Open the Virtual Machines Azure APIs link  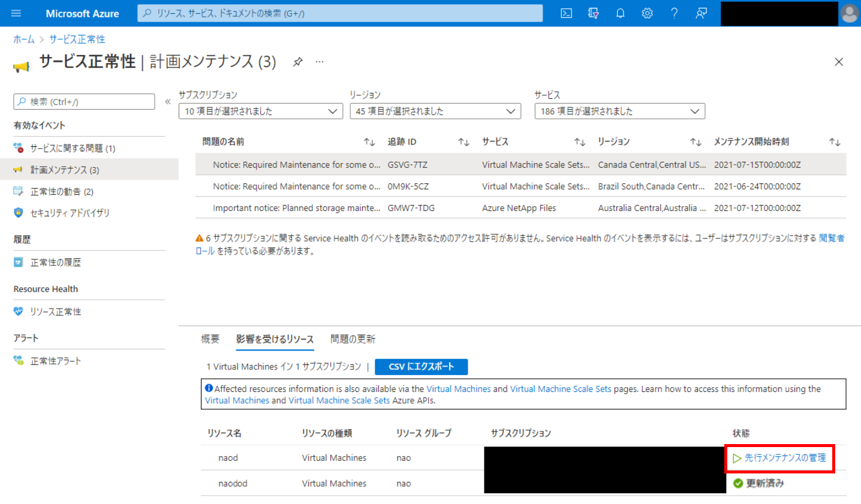(237, 400)
